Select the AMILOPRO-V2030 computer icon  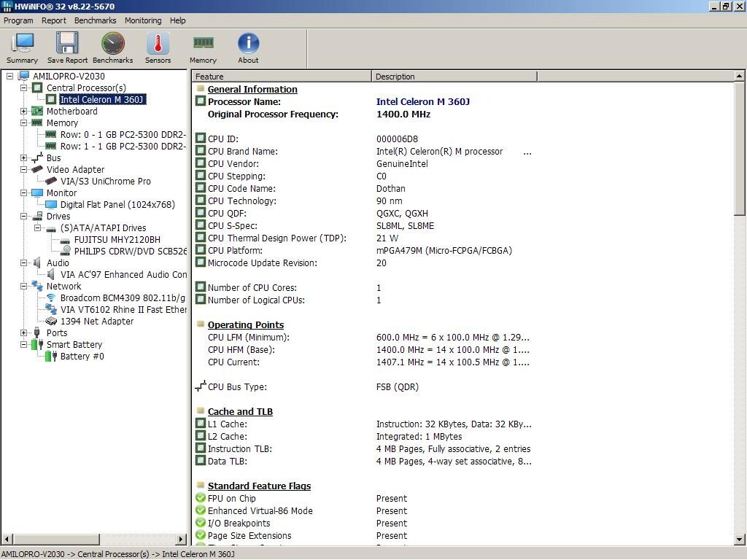[x=24, y=76]
